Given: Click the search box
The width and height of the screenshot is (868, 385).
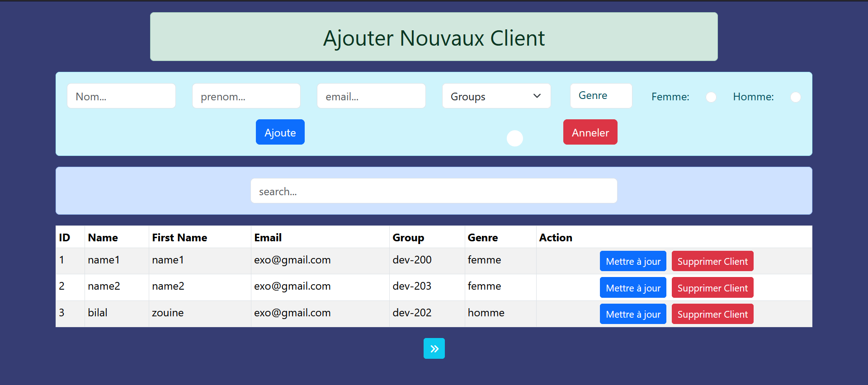Looking at the screenshot, I should [x=434, y=191].
